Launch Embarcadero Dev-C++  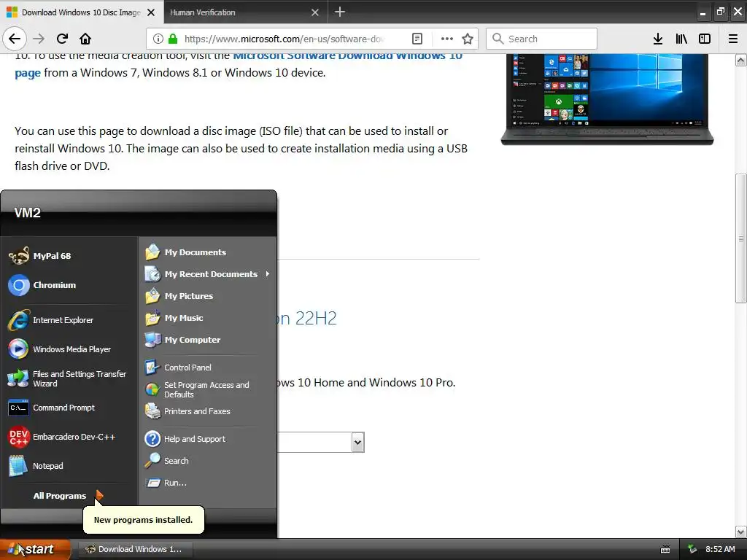(x=69, y=437)
